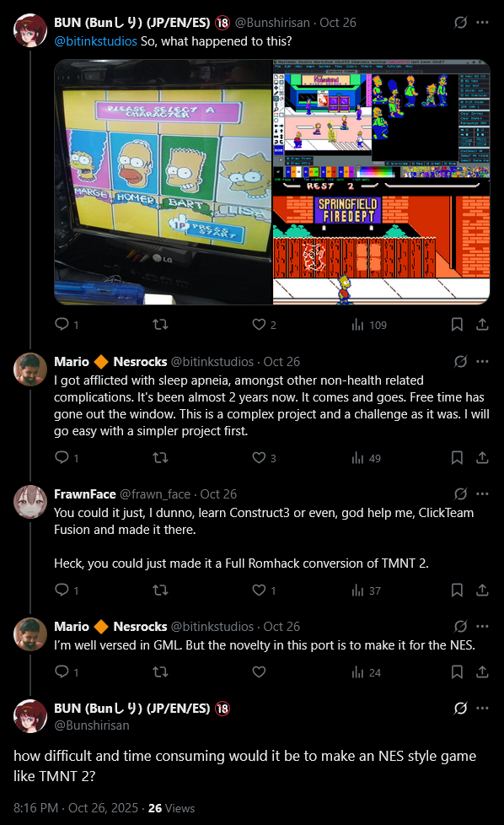Click FrawnFace's profile avatar
This screenshot has height=825, width=504.
[x=30, y=501]
